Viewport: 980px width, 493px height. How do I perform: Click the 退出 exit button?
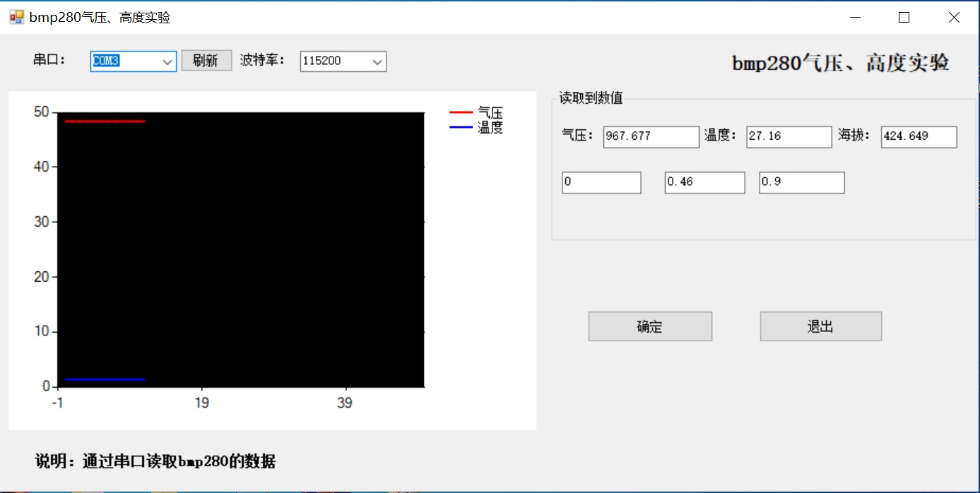tap(820, 326)
